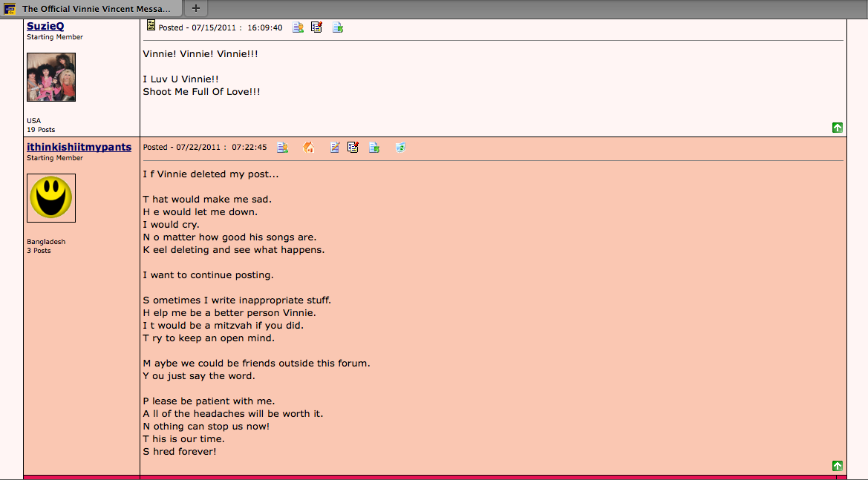Click the favicon on the browser tab
868x480 pixels.
pos(10,9)
